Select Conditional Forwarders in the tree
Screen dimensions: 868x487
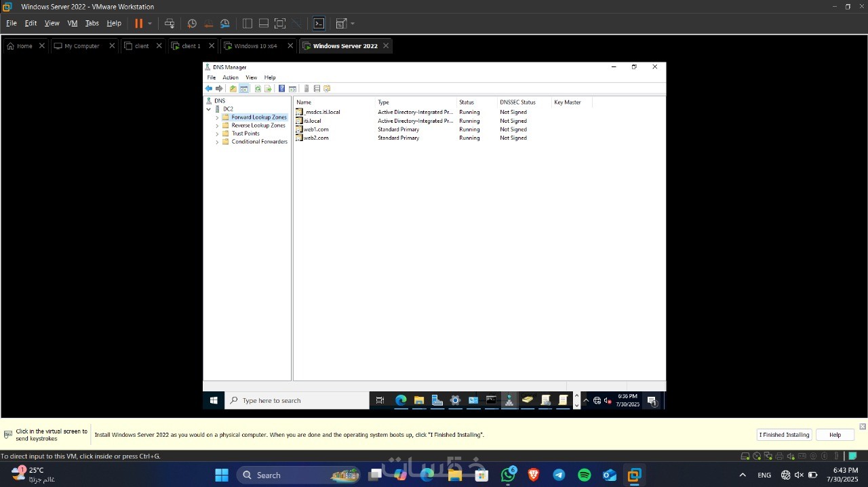[259, 142]
